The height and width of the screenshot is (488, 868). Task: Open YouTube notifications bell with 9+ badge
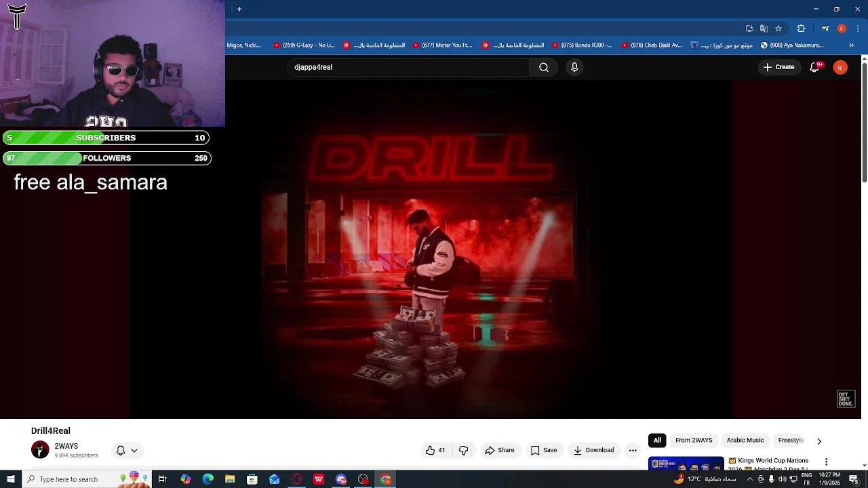(x=815, y=67)
